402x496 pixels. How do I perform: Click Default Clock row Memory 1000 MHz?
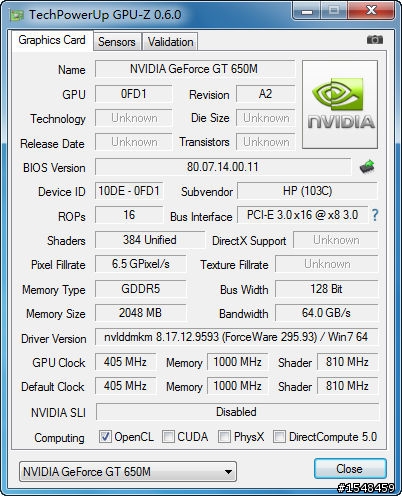point(237,386)
